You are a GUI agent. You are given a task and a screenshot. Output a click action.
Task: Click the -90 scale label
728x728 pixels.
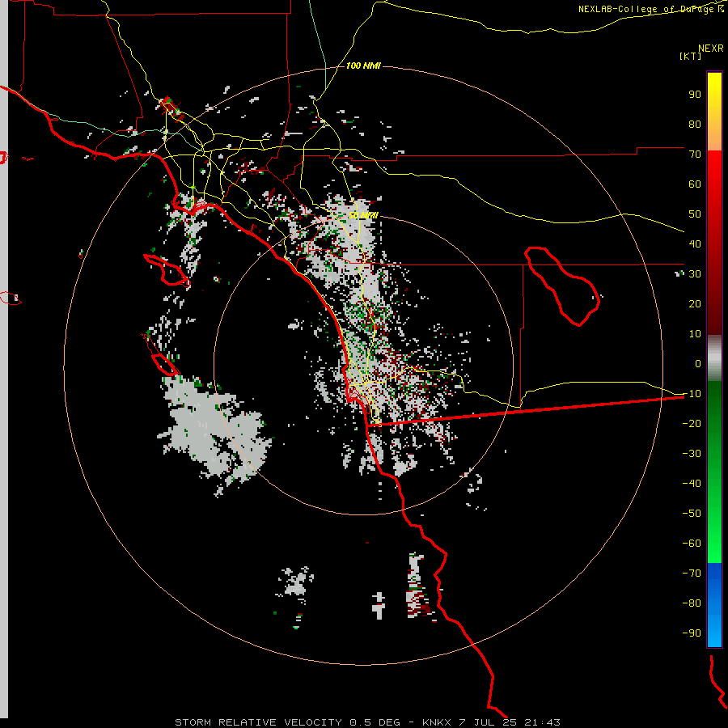[x=692, y=633]
